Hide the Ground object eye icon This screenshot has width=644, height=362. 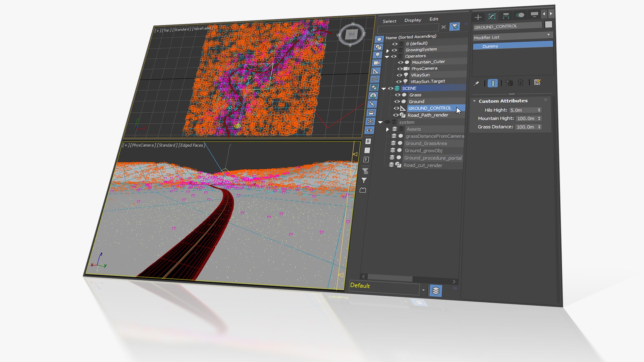point(397,102)
